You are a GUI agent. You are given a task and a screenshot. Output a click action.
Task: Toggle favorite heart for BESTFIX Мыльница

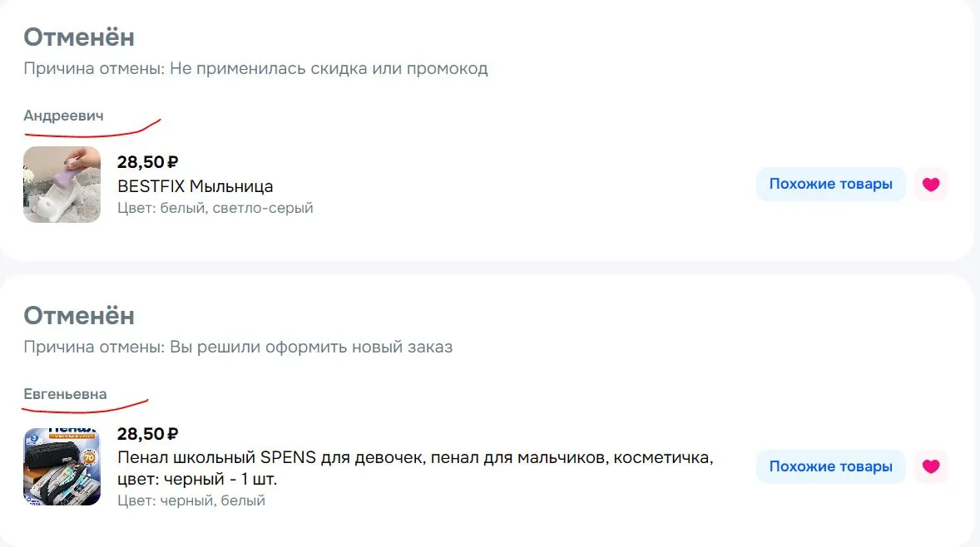point(931,185)
